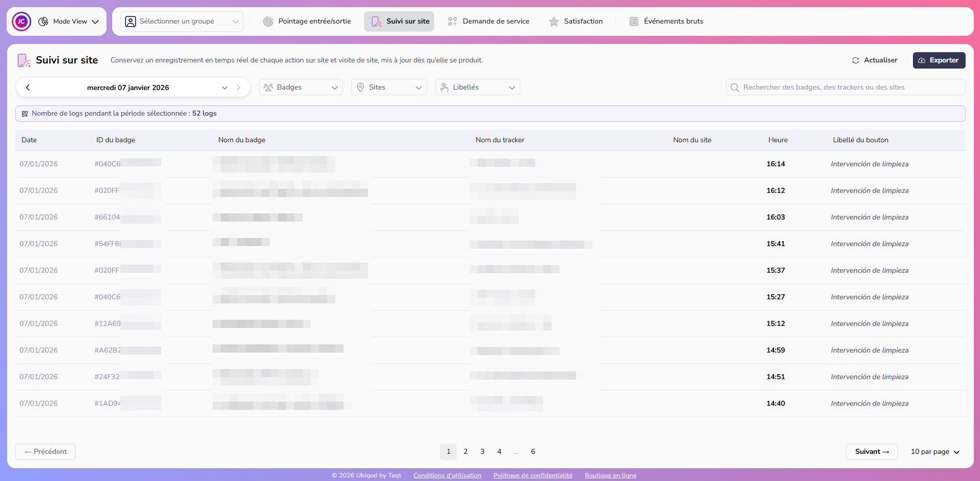The height and width of the screenshot is (481, 980).
Task: Expand the Sites filter dropdown
Action: tap(389, 87)
